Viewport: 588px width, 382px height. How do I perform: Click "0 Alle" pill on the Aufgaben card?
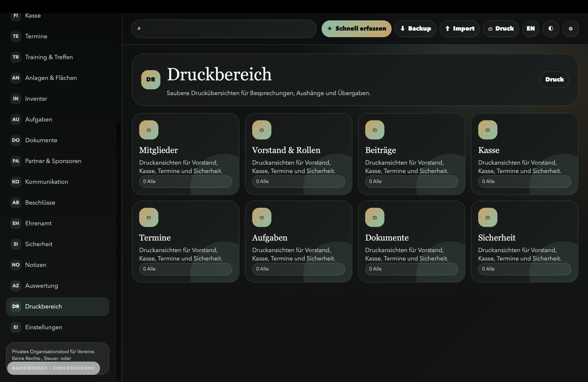298,269
